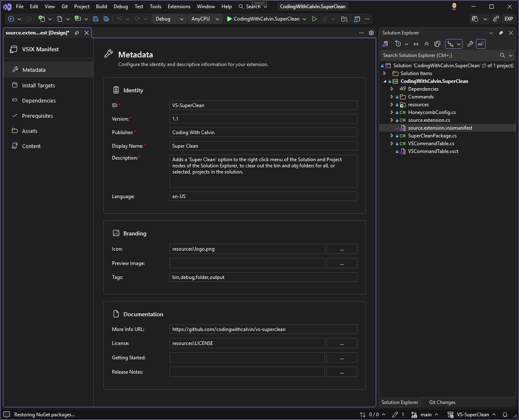Open the Extensions menu
The width and height of the screenshot is (519, 420).
pyautogui.click(x=179, y=7)
